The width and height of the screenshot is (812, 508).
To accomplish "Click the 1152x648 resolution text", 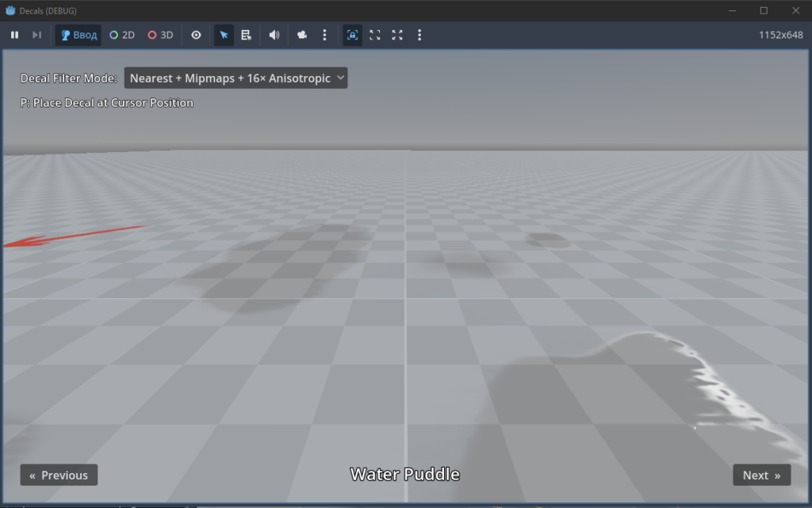I will pos(781,35).
